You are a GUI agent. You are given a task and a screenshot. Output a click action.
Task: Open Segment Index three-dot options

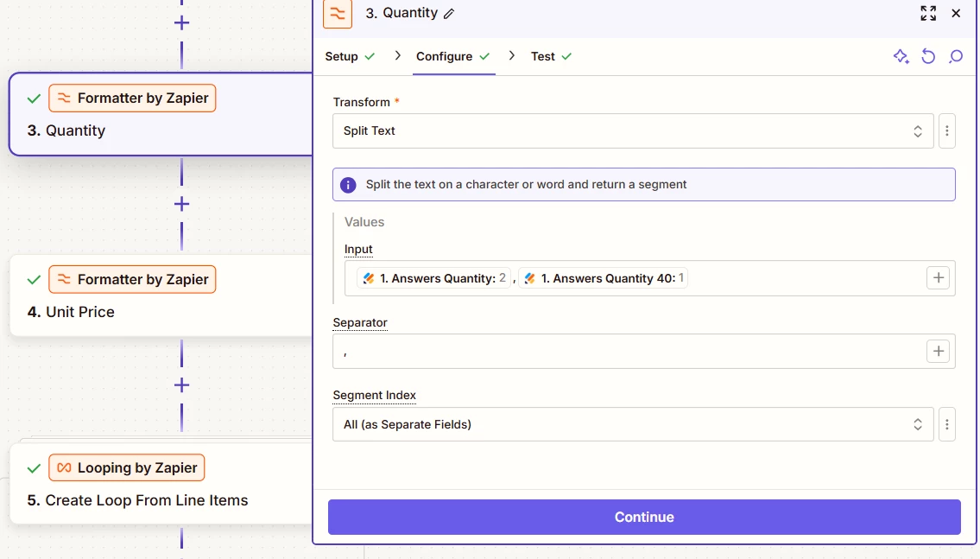click(x=947, y=424)
